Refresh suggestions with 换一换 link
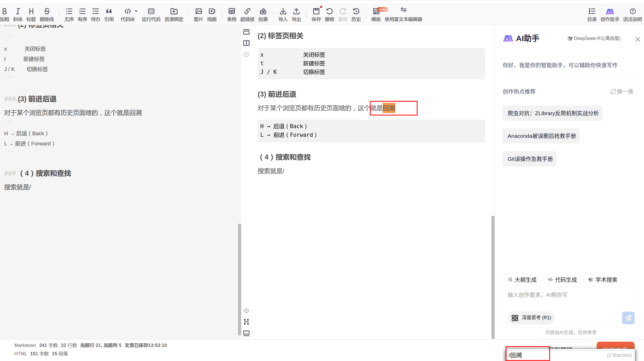Image resolution: width=644 pixels, height=361 pixels. [x=622, y=92]
